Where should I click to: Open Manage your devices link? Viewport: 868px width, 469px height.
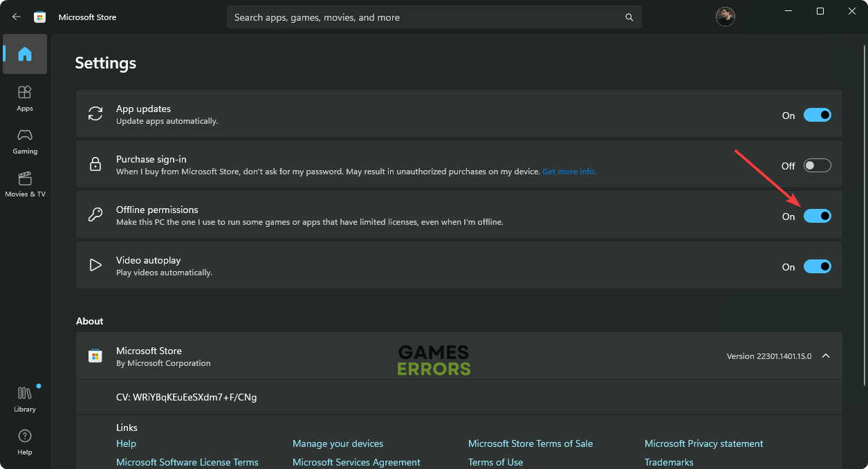(338, 443)
